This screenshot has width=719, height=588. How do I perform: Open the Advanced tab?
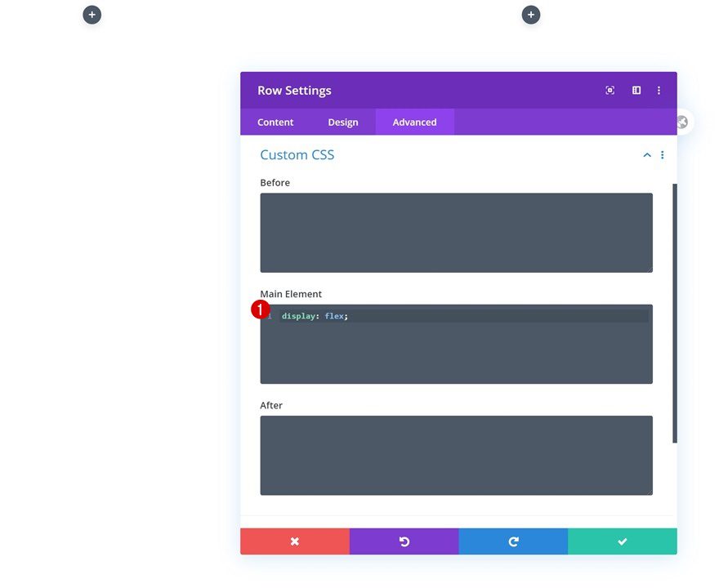[x=413, y=122]
